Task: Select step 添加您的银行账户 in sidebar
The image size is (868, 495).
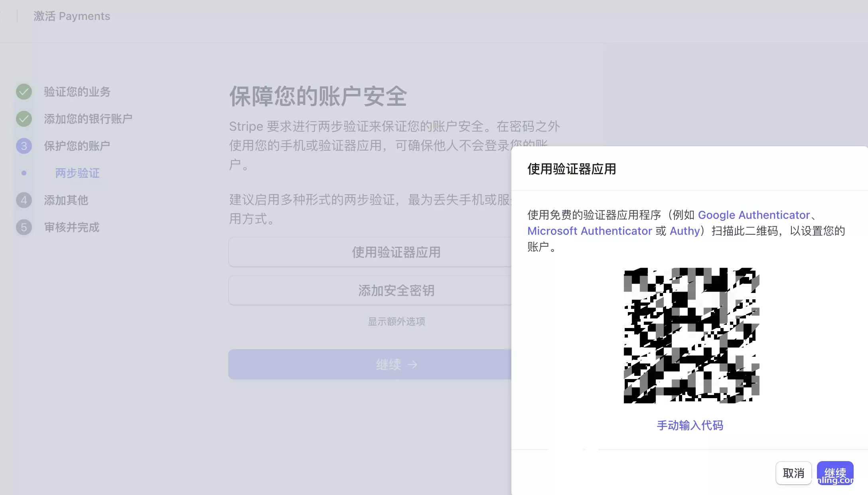Action: [x=88, y=119]
